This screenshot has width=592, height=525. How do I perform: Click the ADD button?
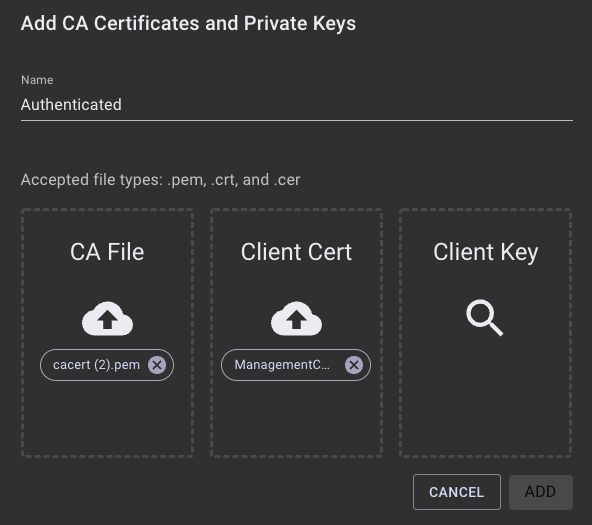tap(541, 492)
